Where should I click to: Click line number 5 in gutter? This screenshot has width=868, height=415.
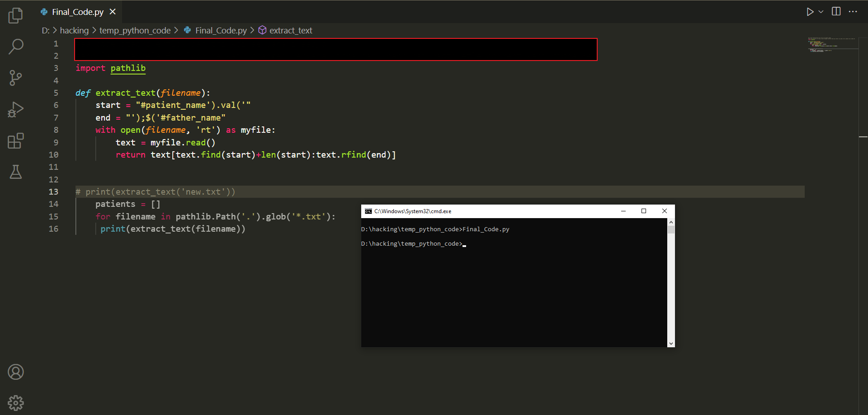click(56, 93)
